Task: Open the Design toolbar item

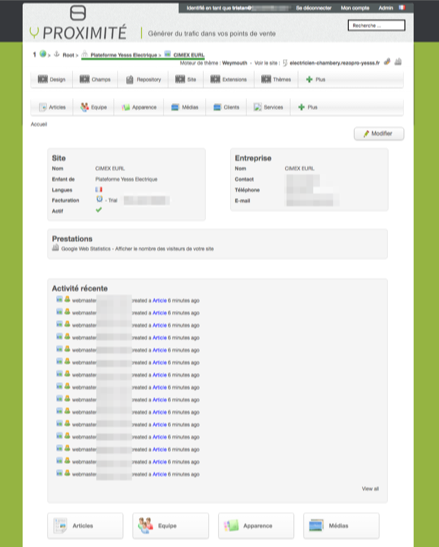Action: pos(52,80)
